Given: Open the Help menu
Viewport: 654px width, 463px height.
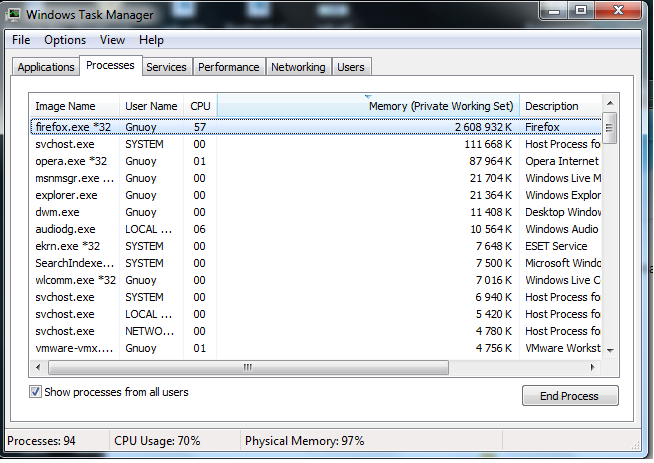Looking at the screenshot, I should (151, 40).
